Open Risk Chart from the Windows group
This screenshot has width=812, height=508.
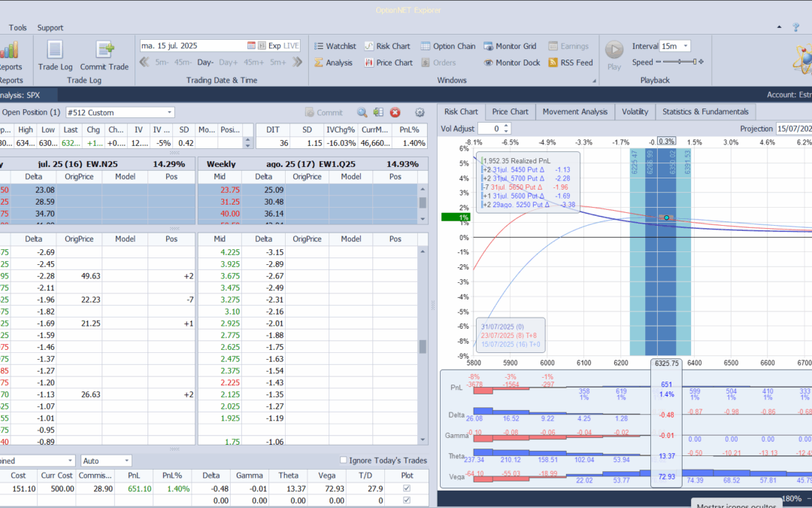(387, 46)
